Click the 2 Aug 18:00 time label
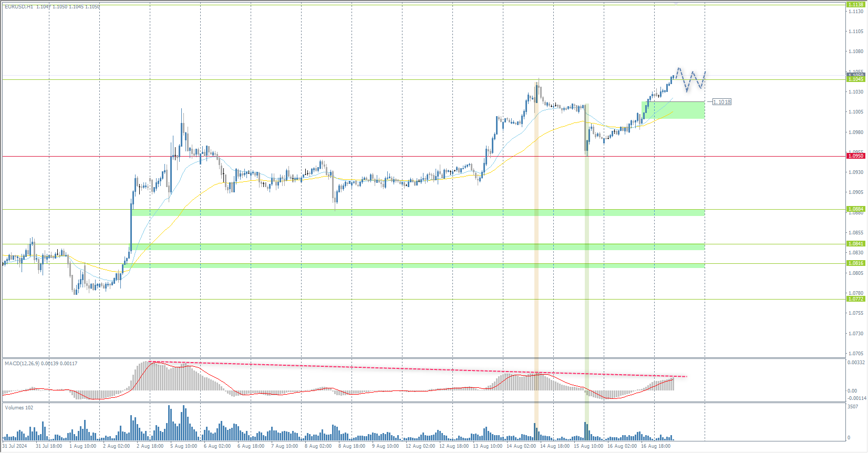 150,446
